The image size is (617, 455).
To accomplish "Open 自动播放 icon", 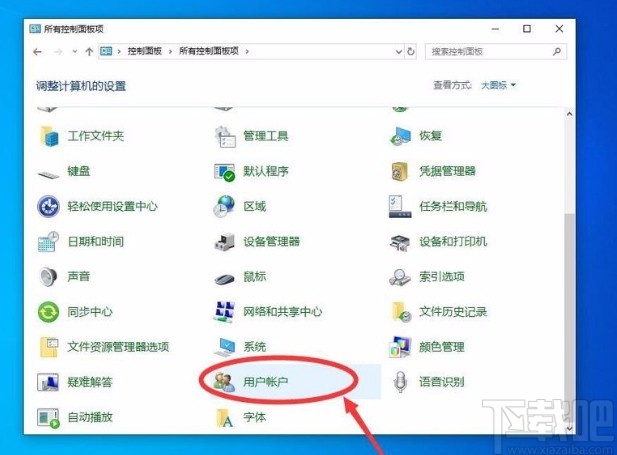I will [49, 417].
